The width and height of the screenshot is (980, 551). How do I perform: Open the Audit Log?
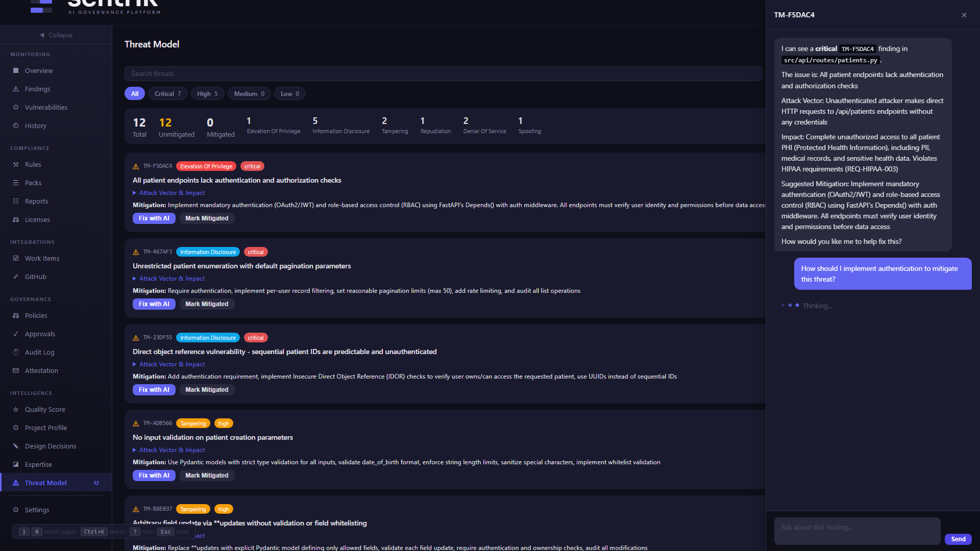pyautogui.click(x=39, y=352)
